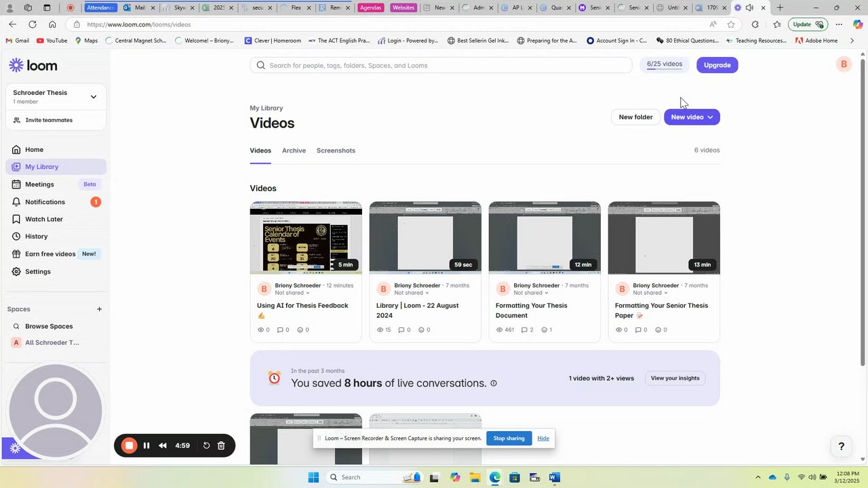Expand Not shared dropdown for Formatting Your Thesis Document
This screenshot has width=868, height=488.
(531, 293)
